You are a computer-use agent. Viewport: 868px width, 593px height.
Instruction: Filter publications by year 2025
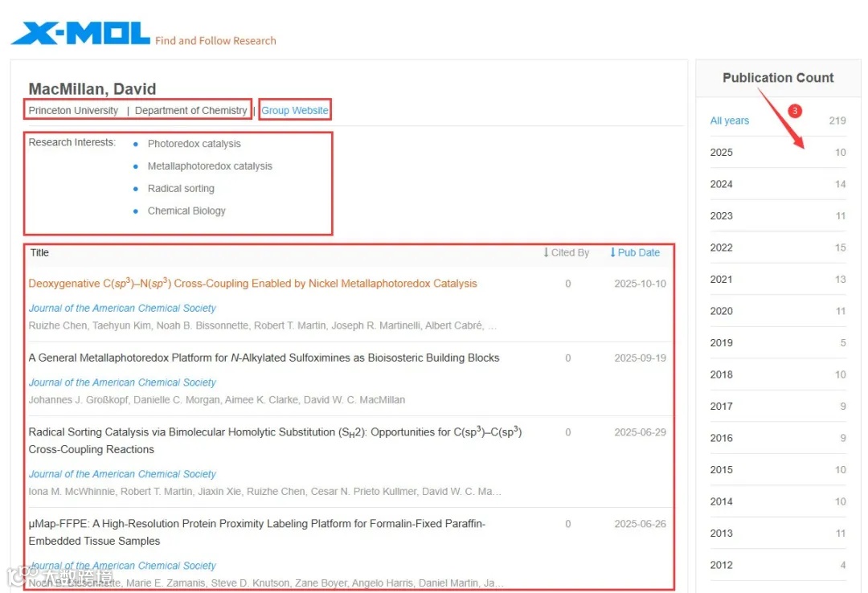click(721, 152)
